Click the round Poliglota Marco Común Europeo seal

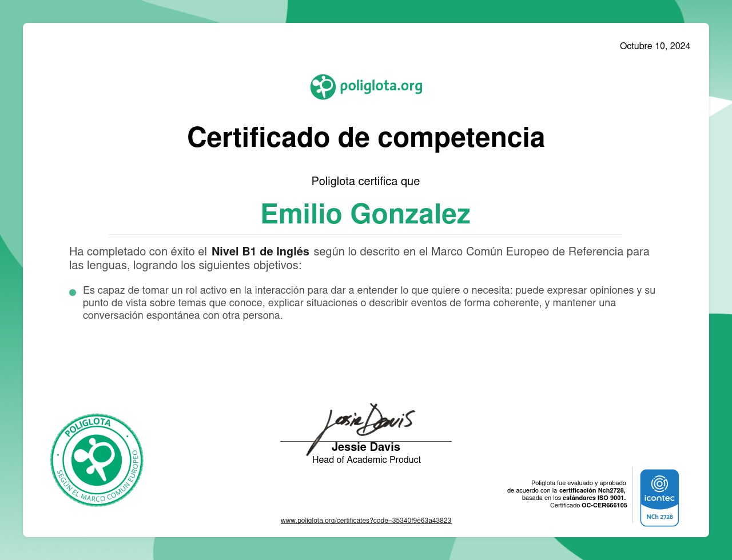point(97,460)
